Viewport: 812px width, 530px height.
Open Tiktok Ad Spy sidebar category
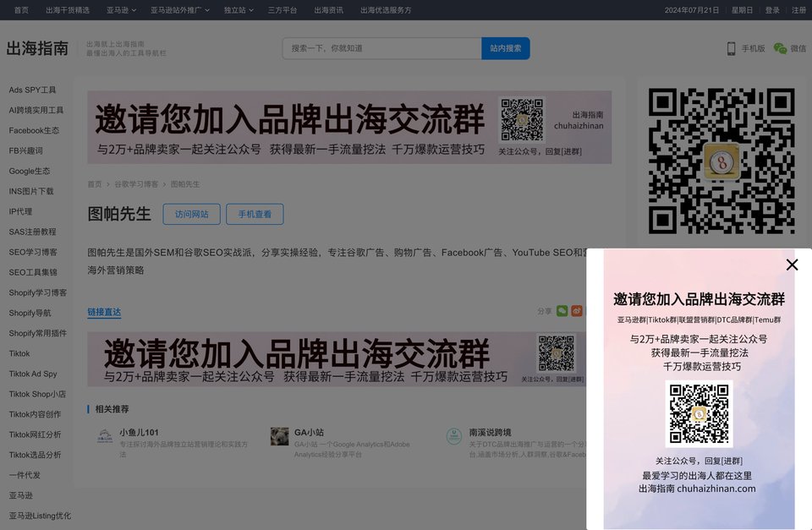pos(33,374)
